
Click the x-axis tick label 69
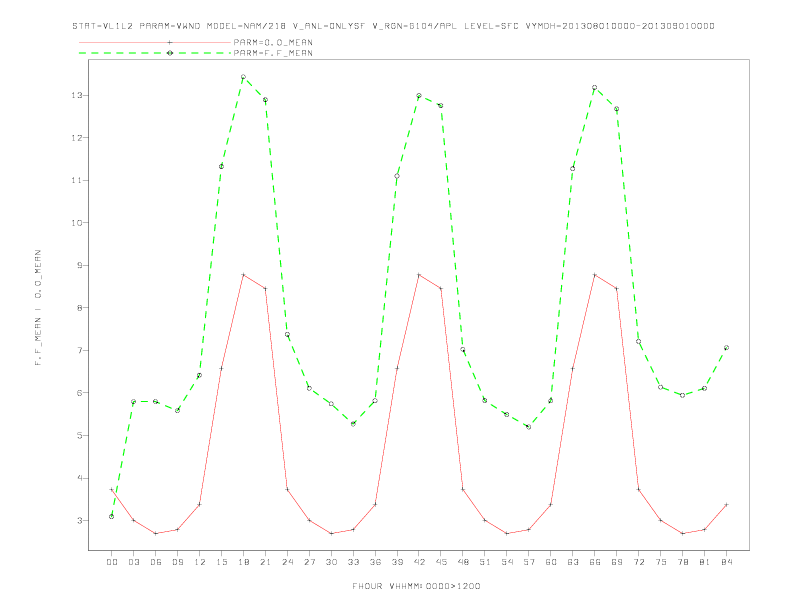pos(617,562)
